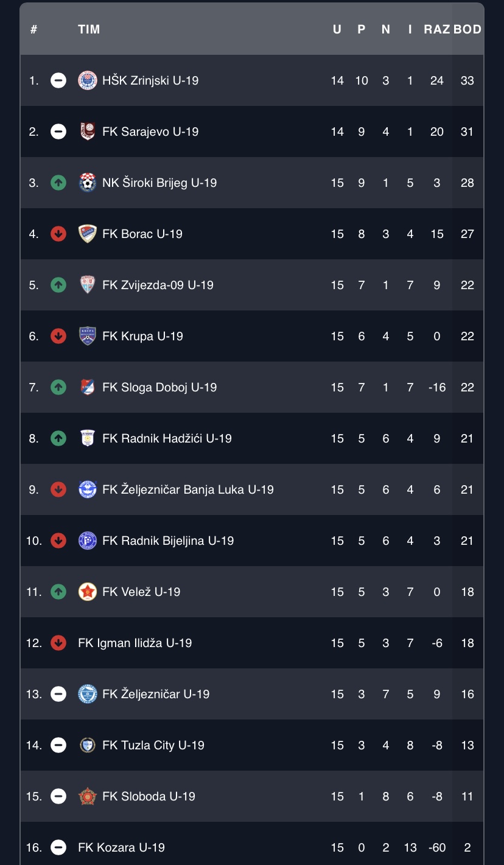Image resolution: width=504 pixels, height=865 pixels.
Task: Click the FK Borac U-19 shield crest
Action: pyautogui.click(x=88, y=234)
